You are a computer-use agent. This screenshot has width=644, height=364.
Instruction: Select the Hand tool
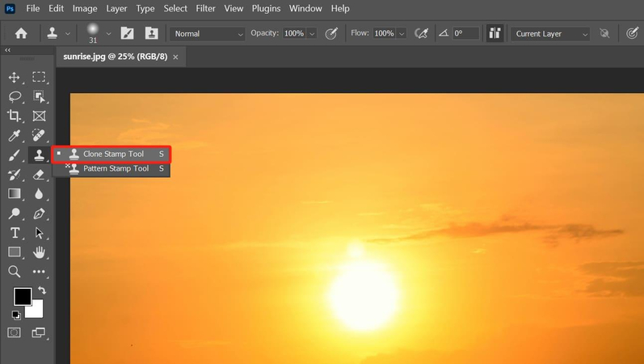(x=39, y=252)
